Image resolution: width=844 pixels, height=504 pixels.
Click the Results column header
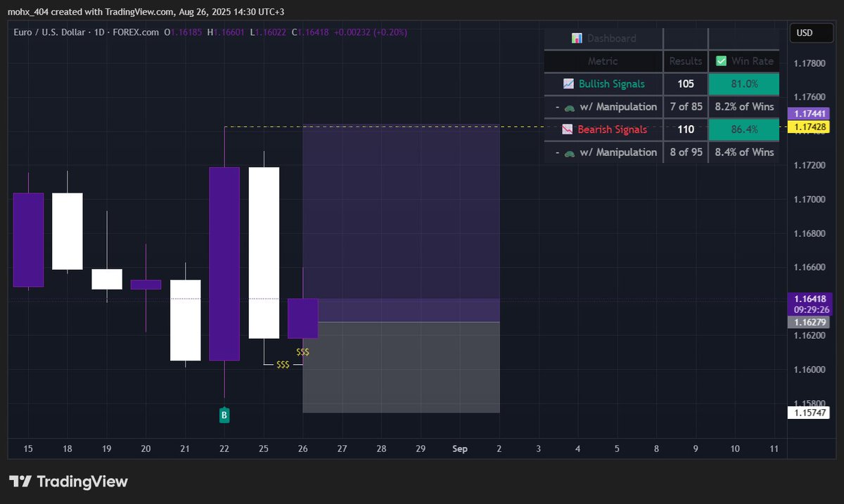pyautogui.click(x=685, y=61)
